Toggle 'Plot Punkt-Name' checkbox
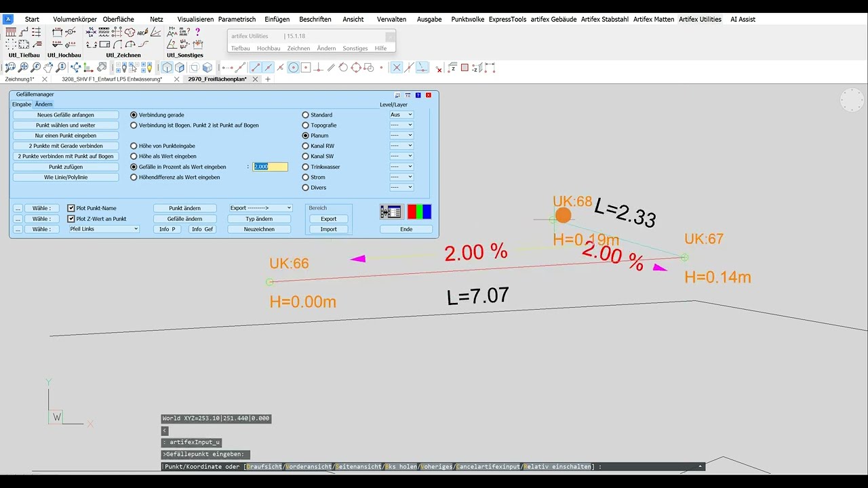This screenshot has height=488, width=868. (x=71, y=208)
